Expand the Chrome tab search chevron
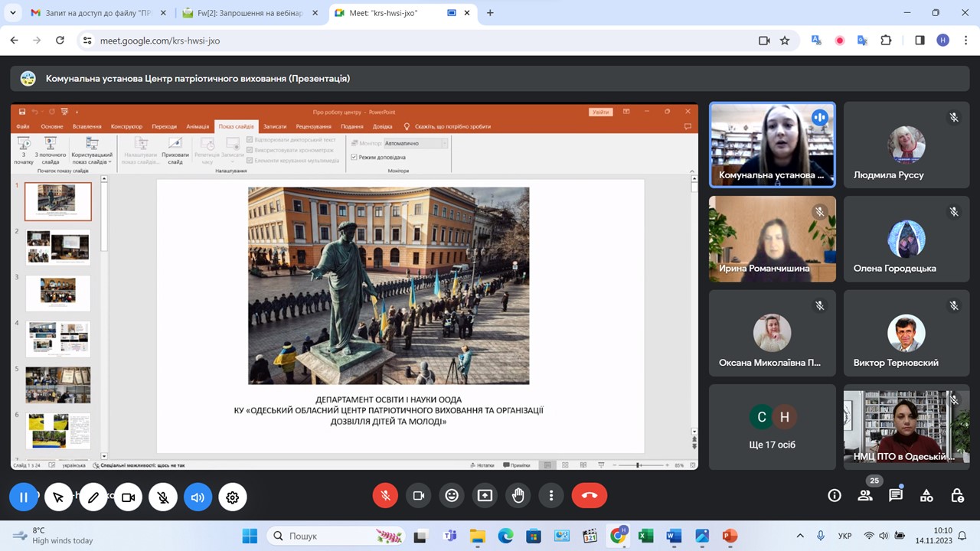Image resolution: width=980 pixels, height=551 pixels. pos(13,13)
